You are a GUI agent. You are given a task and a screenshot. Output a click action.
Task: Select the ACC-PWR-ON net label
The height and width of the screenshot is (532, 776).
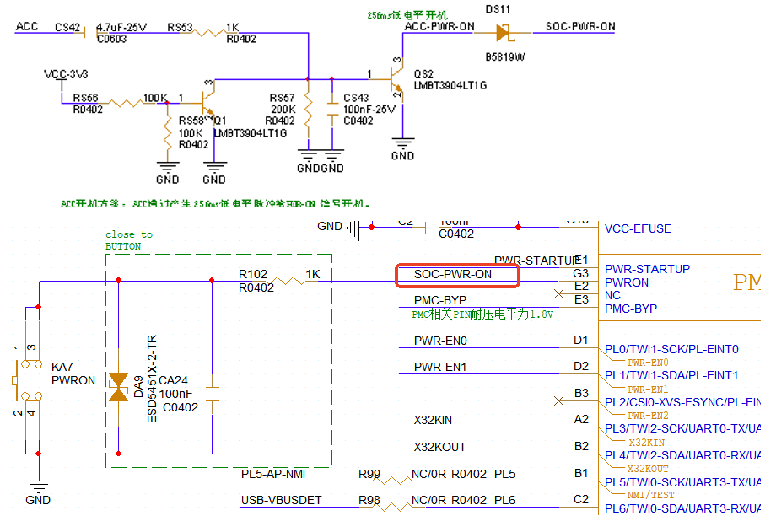point(439,27)
